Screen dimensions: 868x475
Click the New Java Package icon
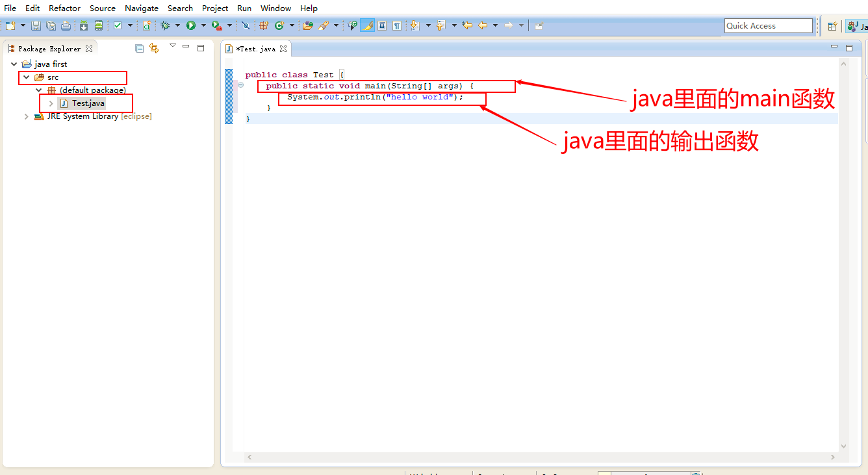pos(264,25)
